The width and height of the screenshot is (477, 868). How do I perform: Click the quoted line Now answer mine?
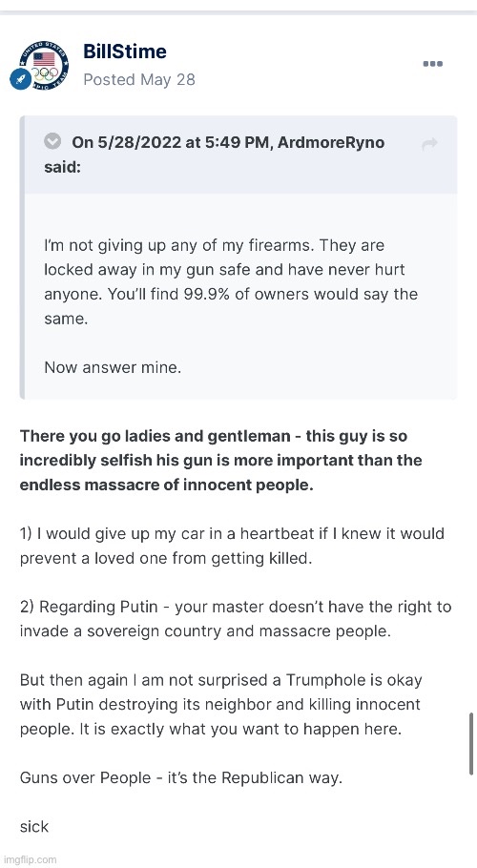113,367
